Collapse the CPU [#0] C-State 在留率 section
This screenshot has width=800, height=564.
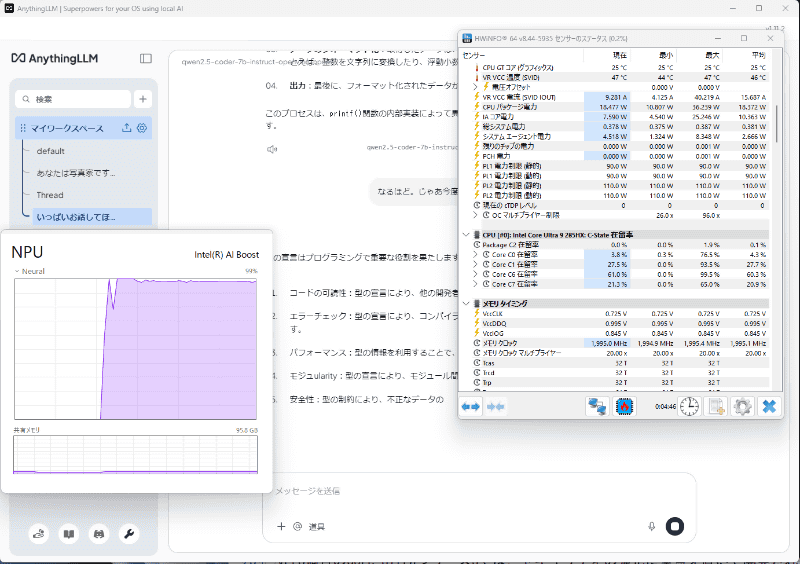pyautogui.click(x=466, y=235)
